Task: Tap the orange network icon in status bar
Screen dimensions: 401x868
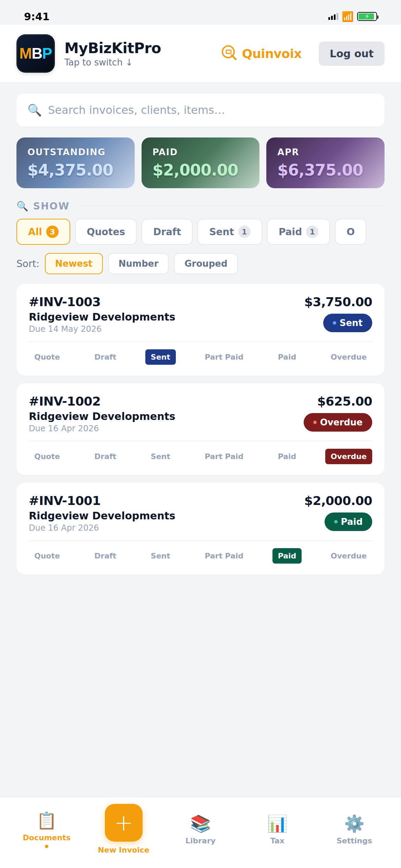Action: [x=348, y=16]
